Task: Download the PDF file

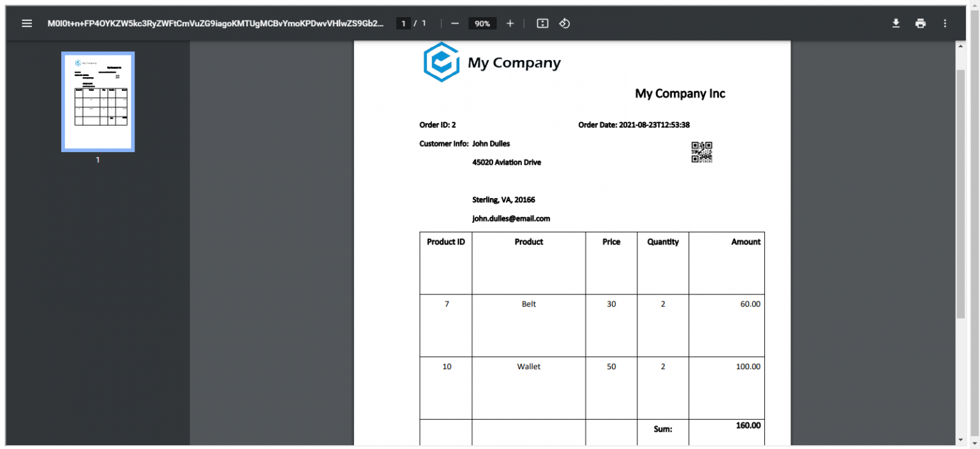Action: pyautogui.click(x=896, y=24)
